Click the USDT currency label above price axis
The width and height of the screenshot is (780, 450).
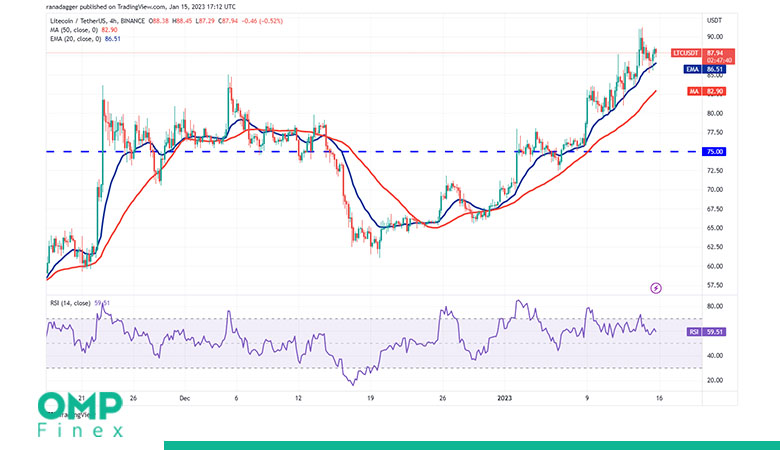(714, 20)
